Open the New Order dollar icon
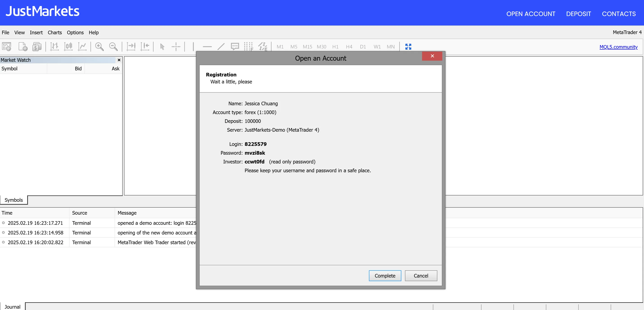 37,47
